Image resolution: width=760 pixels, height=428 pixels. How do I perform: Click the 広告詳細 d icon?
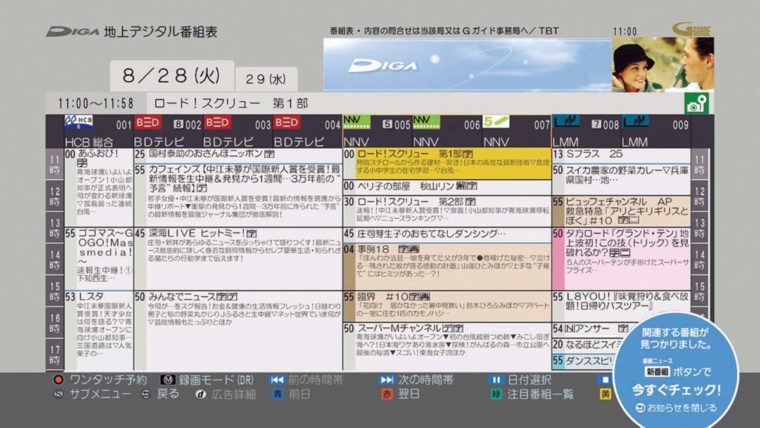(x=201, y=395)
